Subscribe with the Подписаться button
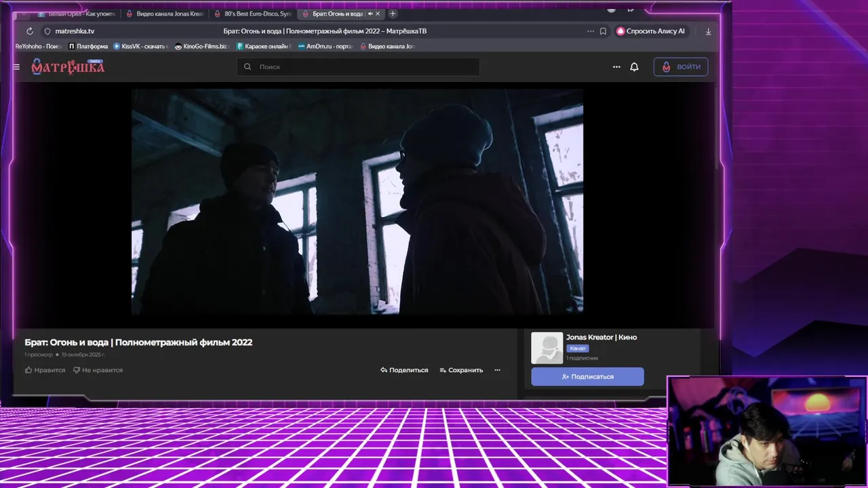The image size is (868, 488). pos(587,377)
